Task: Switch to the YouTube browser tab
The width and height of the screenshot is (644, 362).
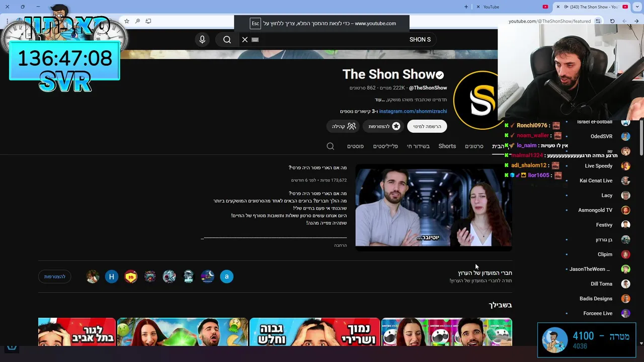Action: 511,7
